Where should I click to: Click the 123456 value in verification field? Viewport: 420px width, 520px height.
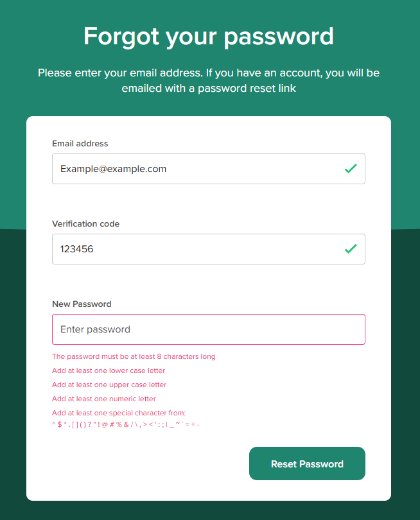coord(77,249)
